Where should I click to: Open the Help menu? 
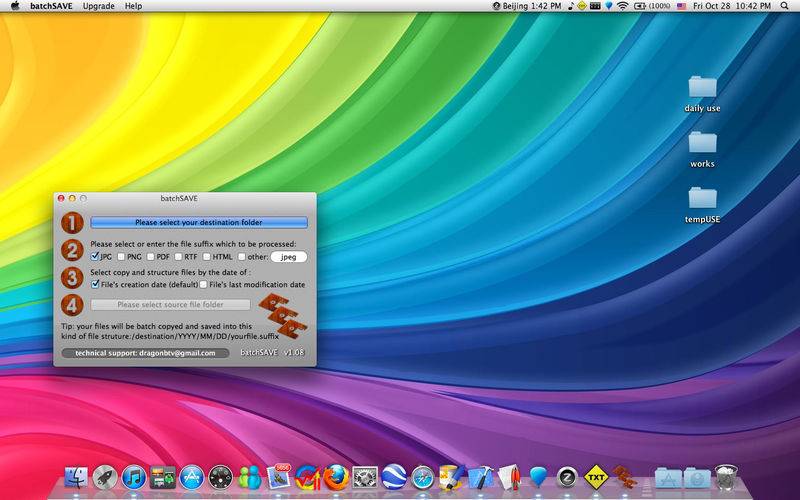134,6
